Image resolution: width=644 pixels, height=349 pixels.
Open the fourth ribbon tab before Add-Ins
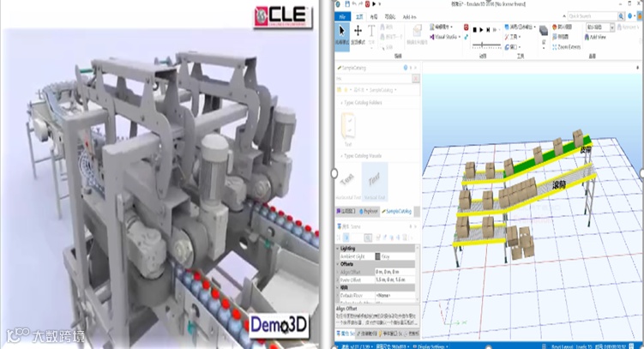coord(390,17)
